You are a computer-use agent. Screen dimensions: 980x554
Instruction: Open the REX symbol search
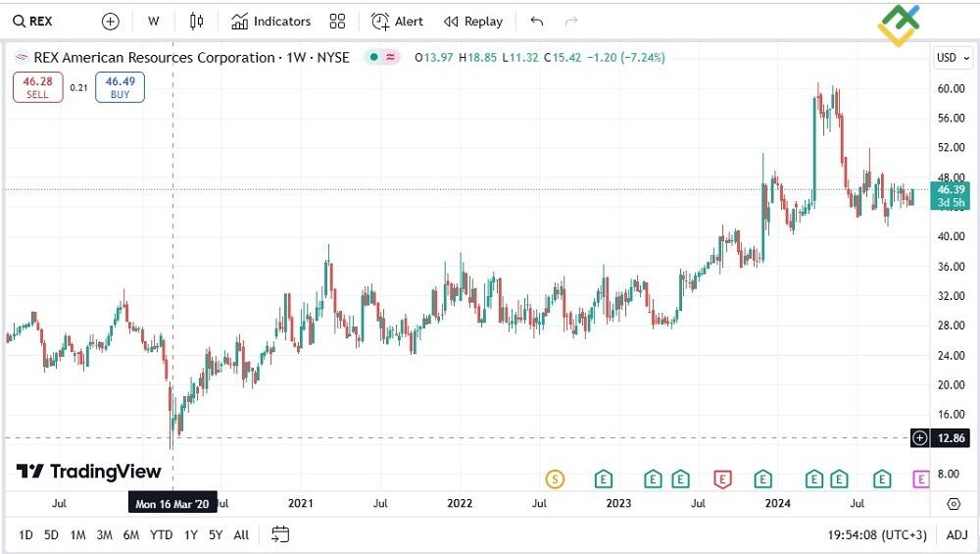(x=33, y=22)
